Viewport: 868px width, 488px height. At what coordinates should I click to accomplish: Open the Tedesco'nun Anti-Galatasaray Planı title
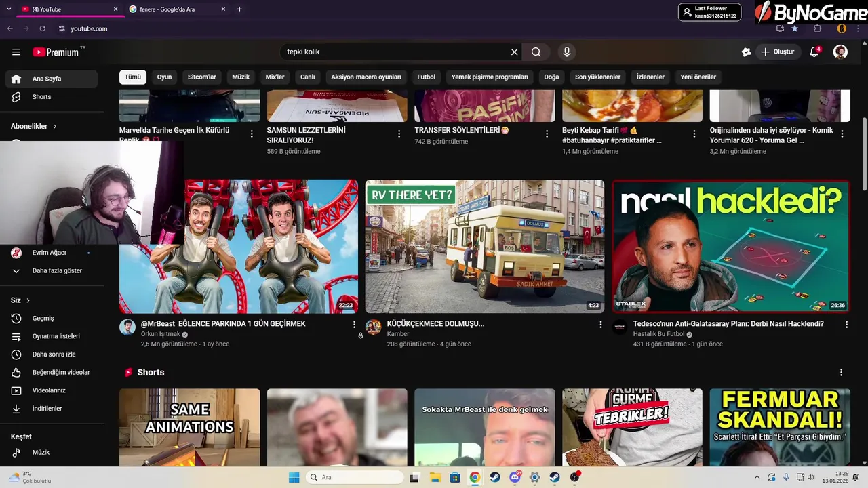728,324
